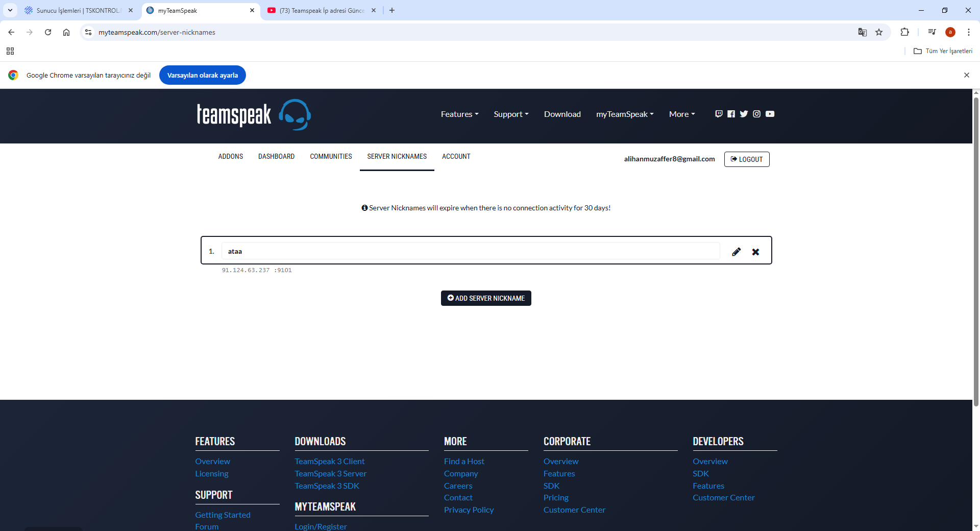This screenshot has width=980, height=531.
Task: Delete the ataa server nickname
Action: point(755,252)
